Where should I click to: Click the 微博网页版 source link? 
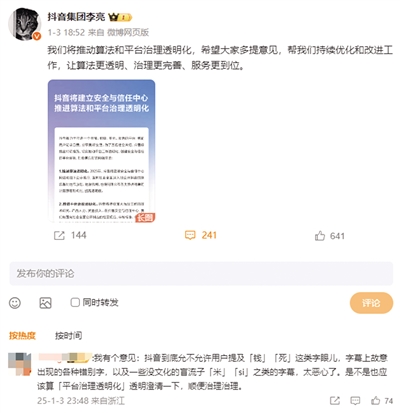tap(128, 32)
